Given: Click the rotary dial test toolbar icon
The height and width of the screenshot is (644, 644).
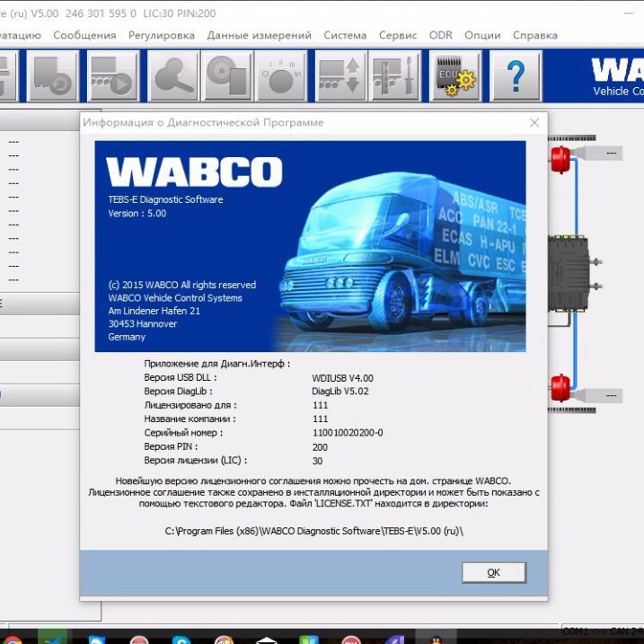Looking at the screenshot, I should coord(281,75).
